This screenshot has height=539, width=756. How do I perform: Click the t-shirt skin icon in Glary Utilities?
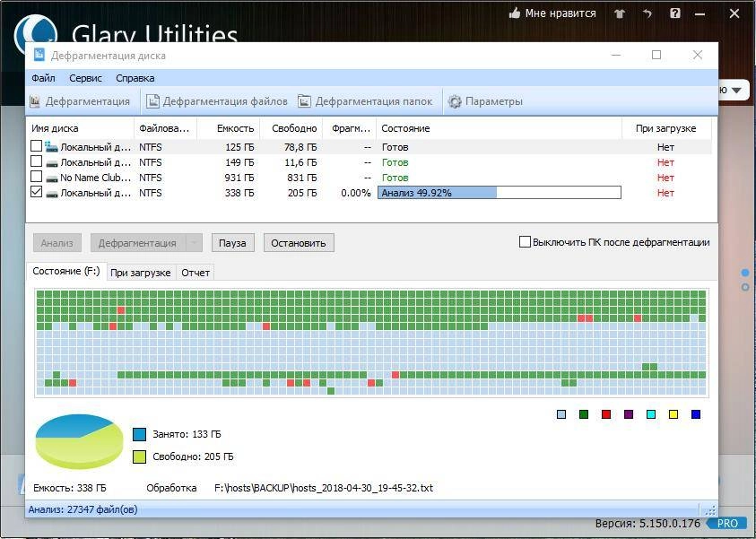620,13
